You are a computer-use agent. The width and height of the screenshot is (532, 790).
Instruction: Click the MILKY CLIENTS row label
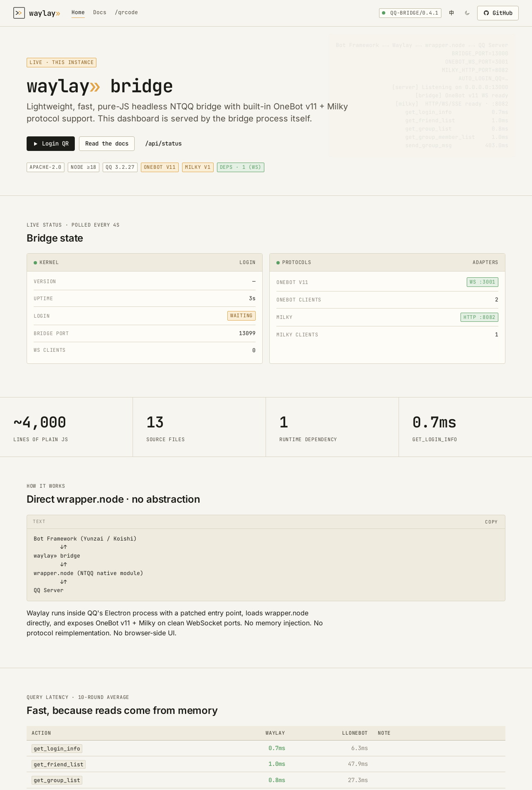297,335
